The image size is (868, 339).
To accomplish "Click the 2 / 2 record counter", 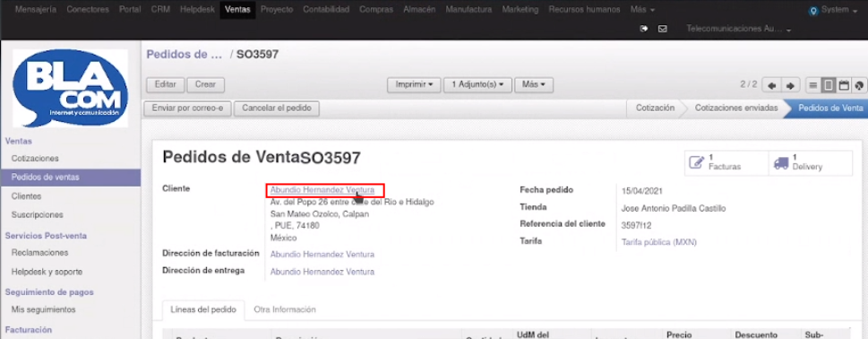I will point(749,84).
